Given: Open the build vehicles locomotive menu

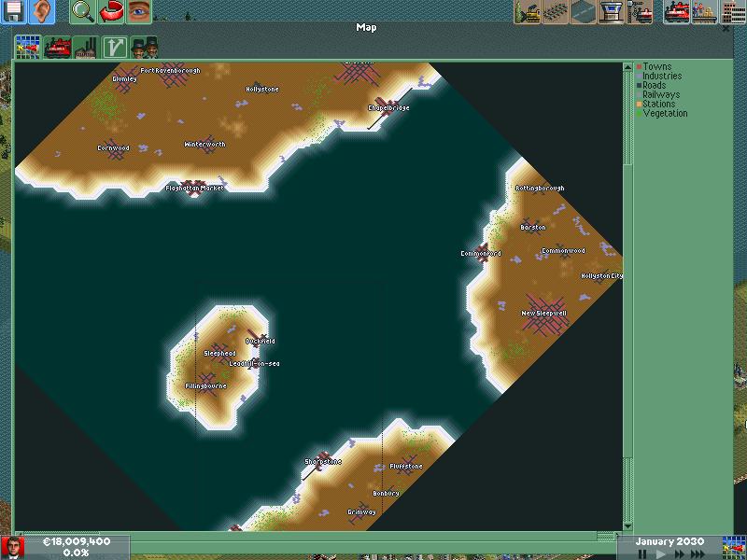Looking at the screenshot, I should click(x=677, y=11).
